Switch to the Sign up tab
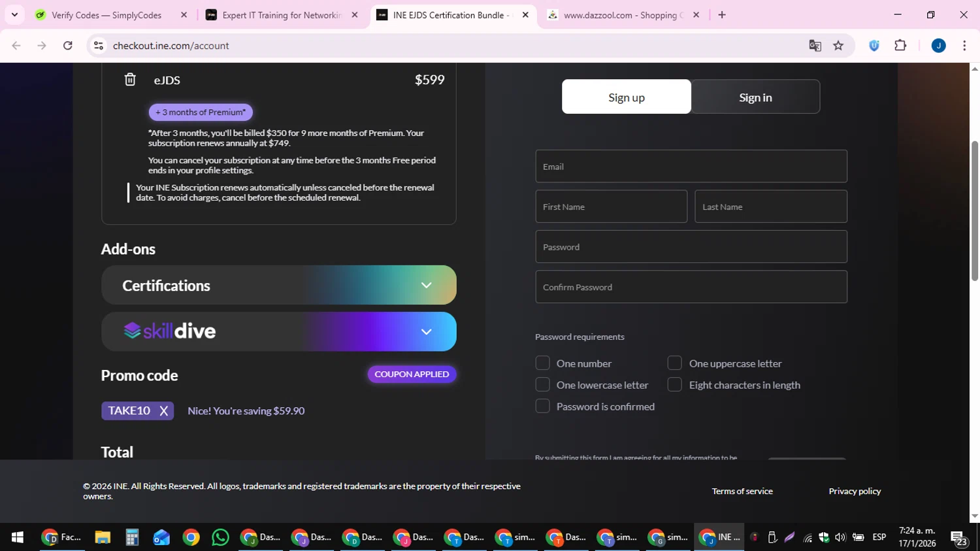 point(626,97)
